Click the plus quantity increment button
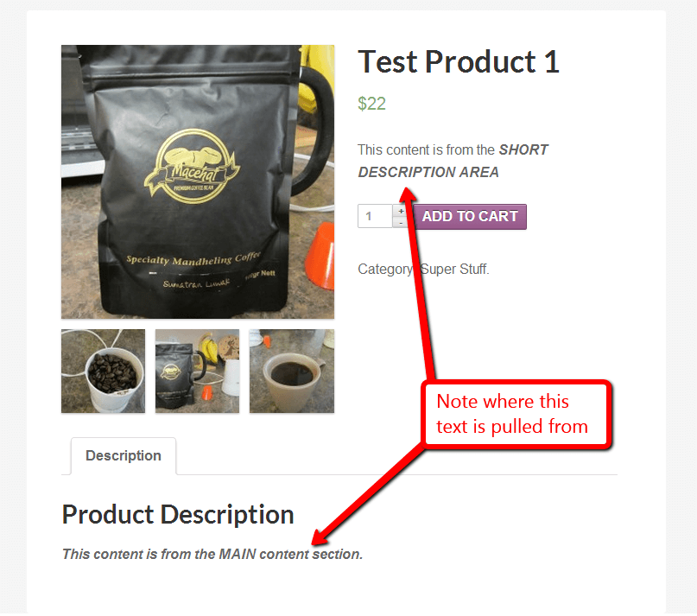 401,211
